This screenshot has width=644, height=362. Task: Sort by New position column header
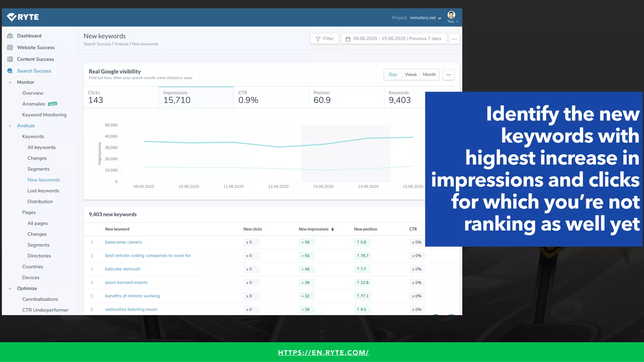click(x=365, y=229)
